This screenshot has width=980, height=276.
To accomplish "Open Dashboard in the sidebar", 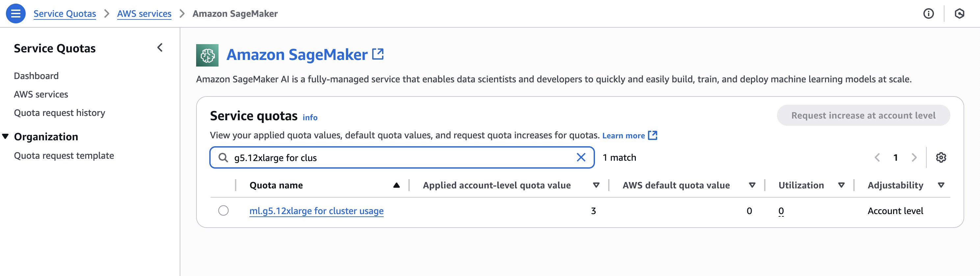I will (x=36, y=76).
